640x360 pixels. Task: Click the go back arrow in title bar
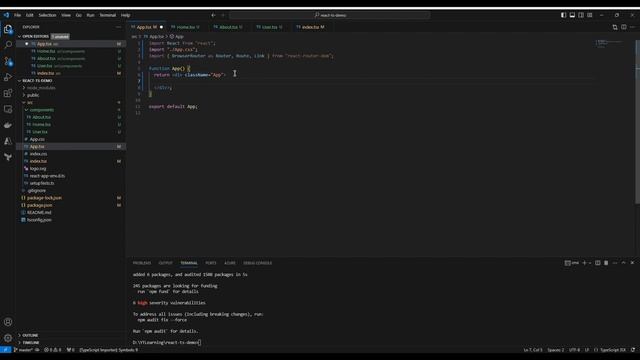pyautogui.click(x=213, y=15)
